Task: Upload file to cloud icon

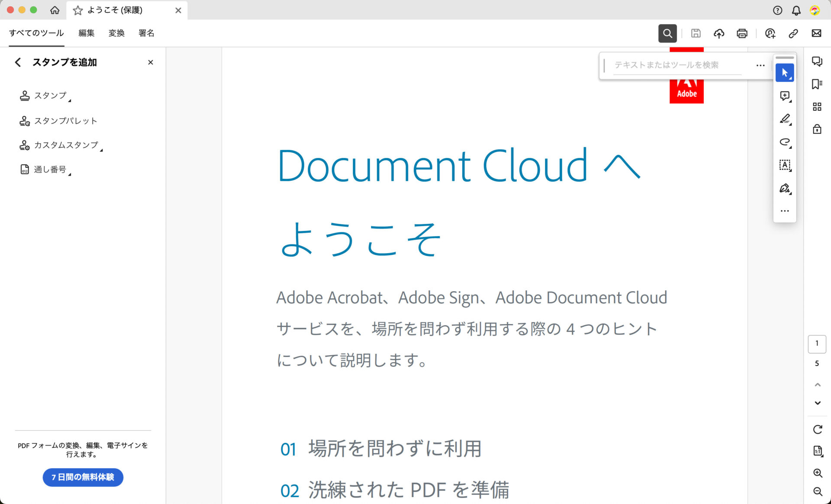Action: 719,33
